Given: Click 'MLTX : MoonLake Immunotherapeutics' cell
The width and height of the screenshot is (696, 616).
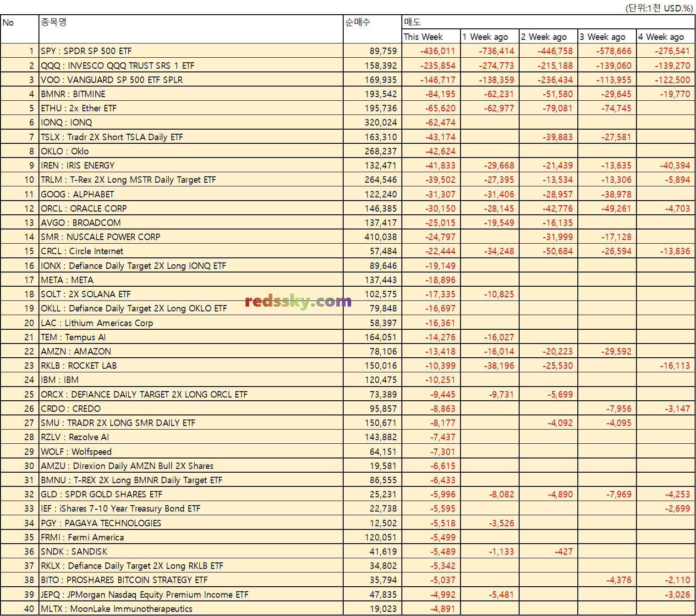Looking at the screenshot, I should tap(191, 609).
